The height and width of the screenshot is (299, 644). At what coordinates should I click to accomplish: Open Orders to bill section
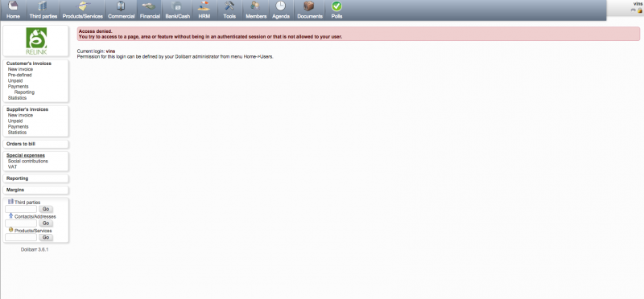21,144
